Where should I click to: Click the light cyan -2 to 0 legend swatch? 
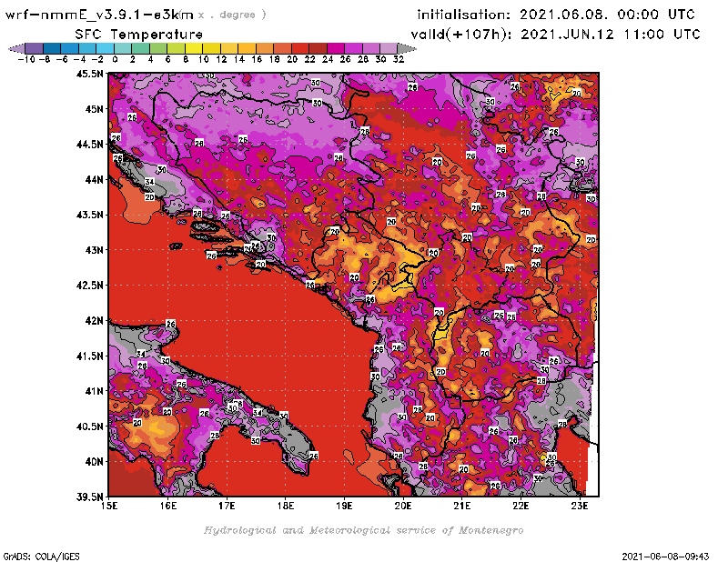point(105,48)
